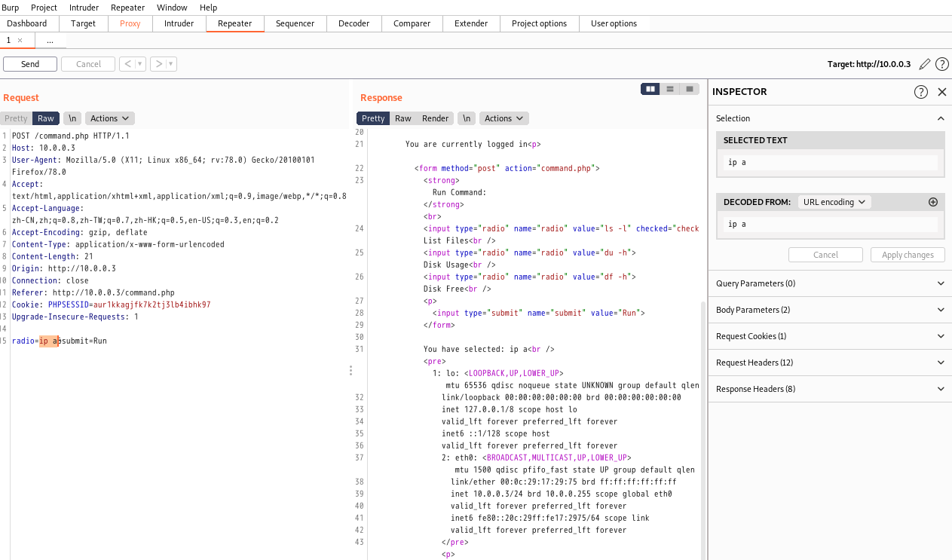The height and width of the screenshot is (560, 952).
Task: Open URL encoding dropdown in Inspector
Action: click(834, 202)
